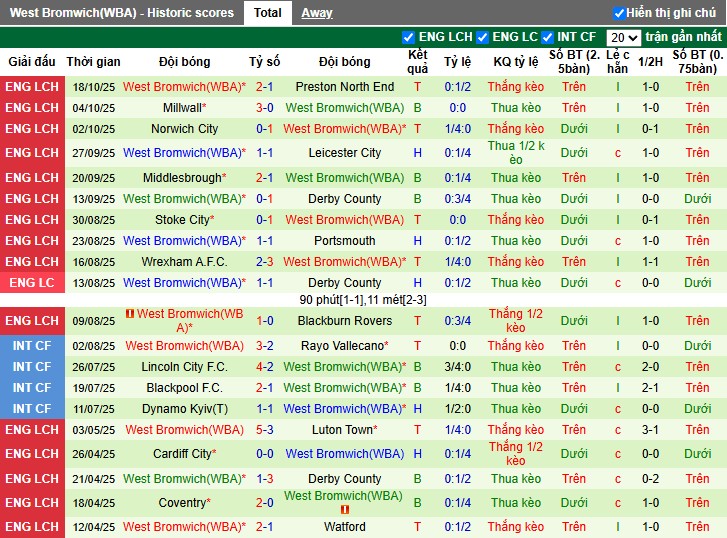Screen dimensions: 727x538
Task: Click the odds 1/2:0 for Dynamo Kyiv match
Action: tap(458, 409)
